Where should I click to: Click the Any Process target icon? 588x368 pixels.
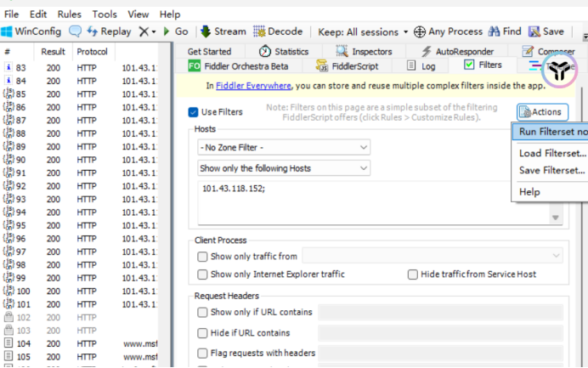pyautogui.click(x=420, y=32)
